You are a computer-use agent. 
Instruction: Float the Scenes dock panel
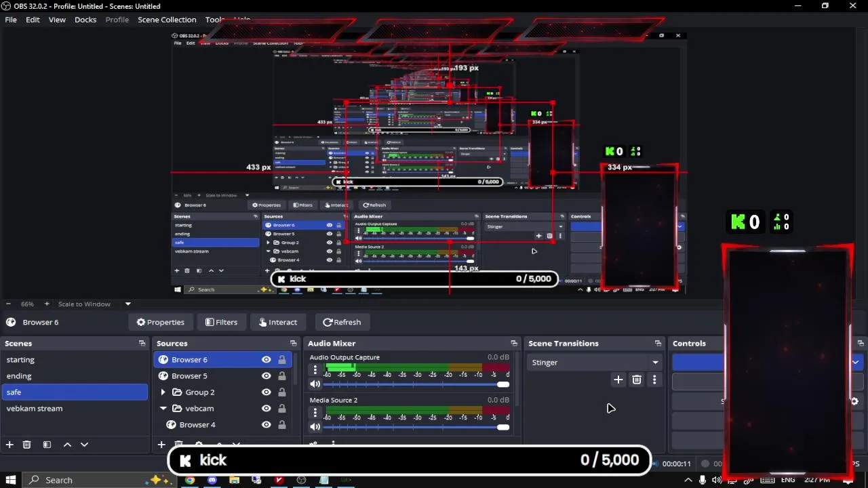click(x=142, y=344)
